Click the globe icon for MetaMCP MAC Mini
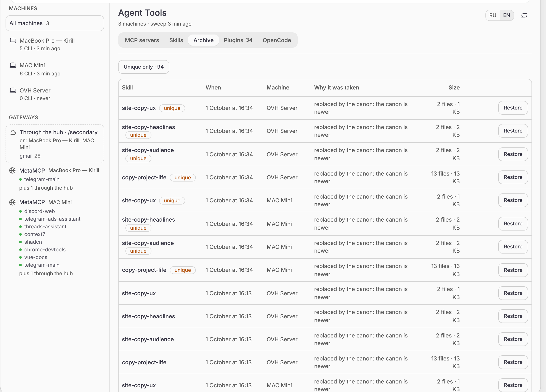The width and height of the screenshot is (546, 392). [12, 202]
